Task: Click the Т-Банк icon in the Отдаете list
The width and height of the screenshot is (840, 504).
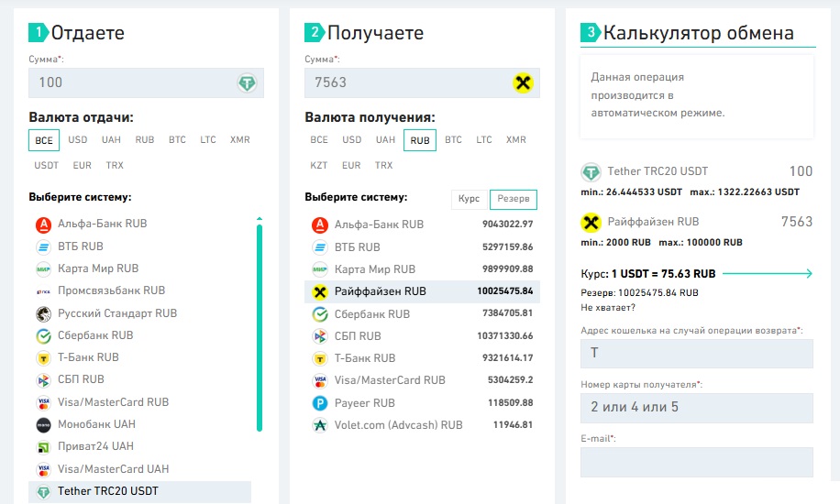Action: click(43, 358)
